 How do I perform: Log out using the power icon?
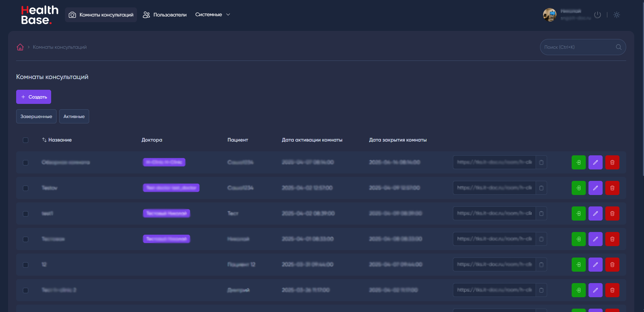(598, 15)
